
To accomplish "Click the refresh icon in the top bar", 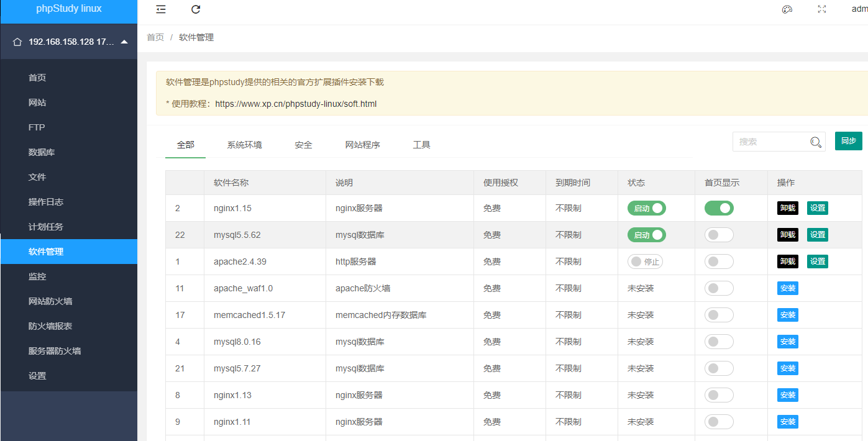I will [x=196, y=9].
